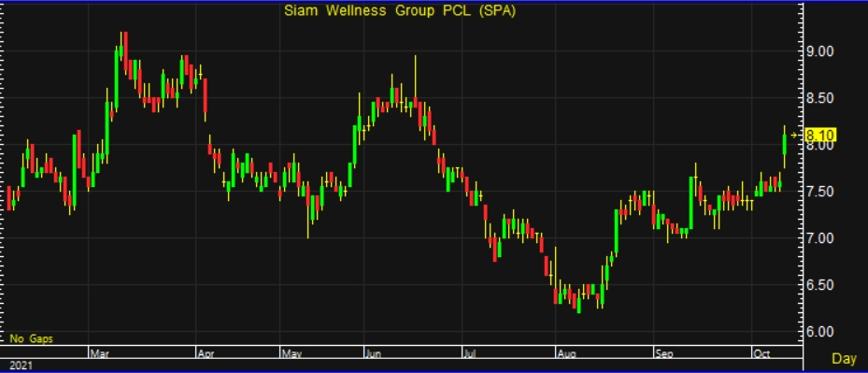
Task: Click the latest green candlestick near 8.10
Action: click(x=785, y=144)
